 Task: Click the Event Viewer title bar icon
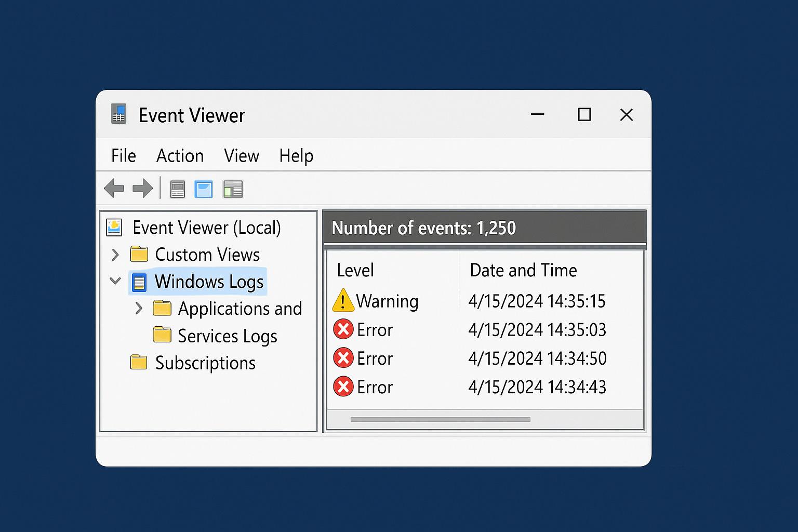pos(118,114)
